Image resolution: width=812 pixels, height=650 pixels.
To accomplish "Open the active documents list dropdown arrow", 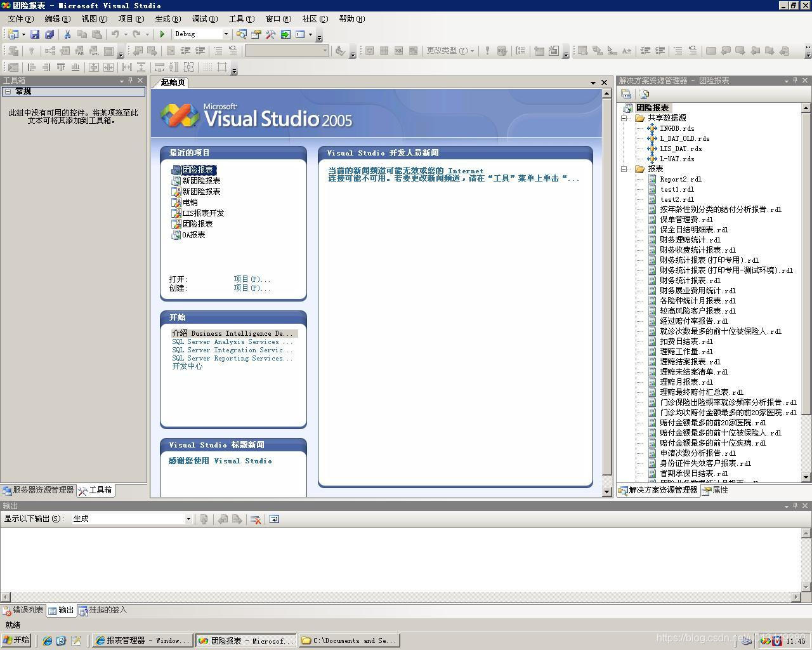I will [x=594, y=83].
